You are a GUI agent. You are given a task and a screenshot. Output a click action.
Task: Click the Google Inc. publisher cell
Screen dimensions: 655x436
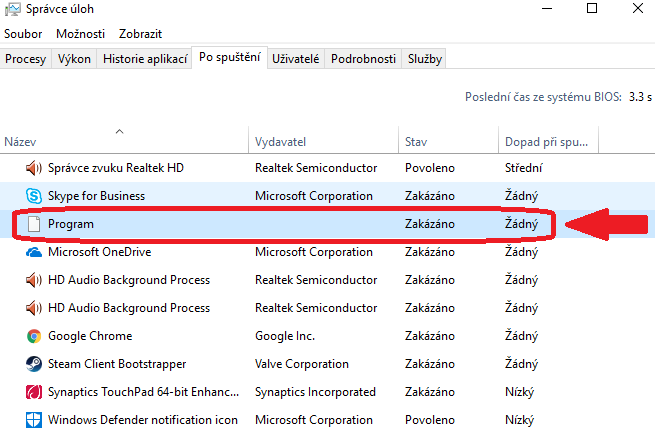[x=285, y=336]
